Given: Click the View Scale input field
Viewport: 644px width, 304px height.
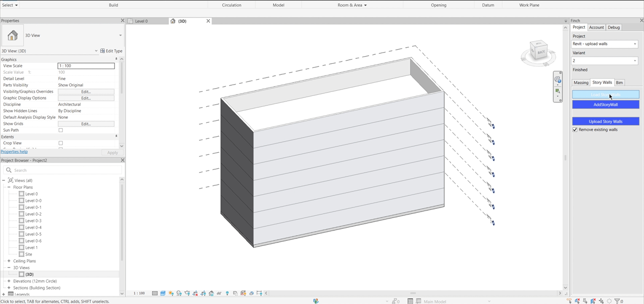Looking at the screenshot, I should click(86, 66).
